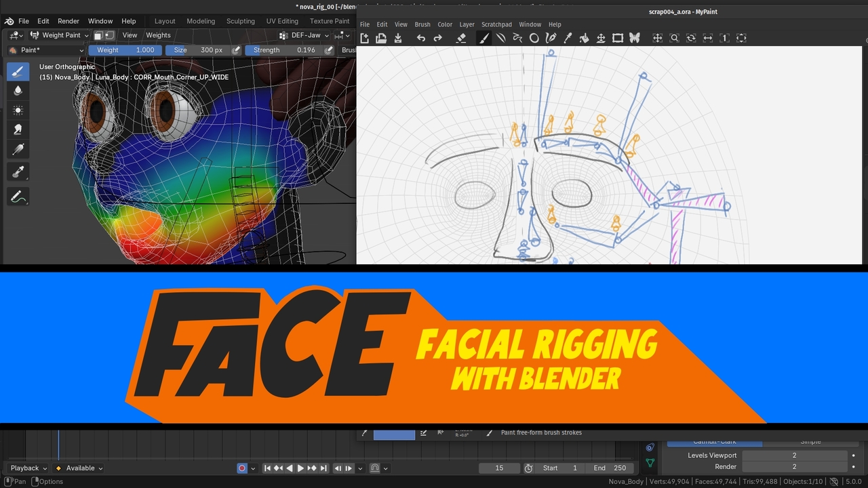This screenshot has height=488, width=868.
Task: Adjust the brush Strength slider
Action: point(283,50)
